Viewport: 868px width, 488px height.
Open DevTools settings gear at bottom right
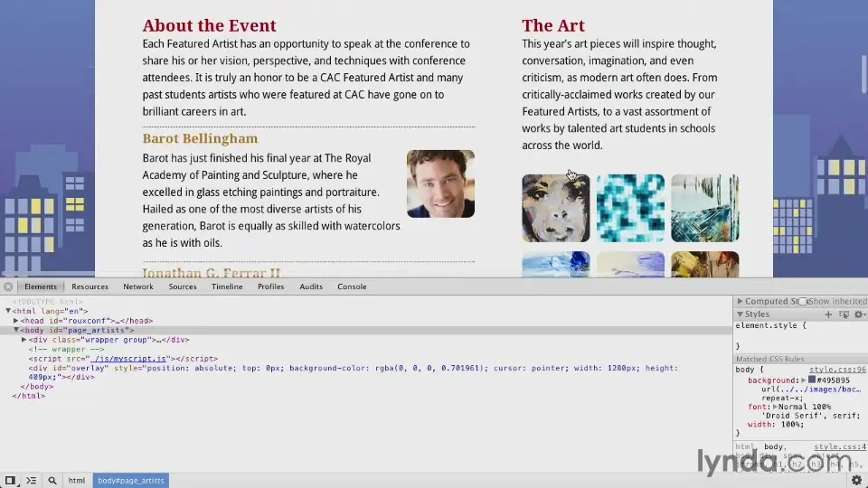pyautogui.click(x=856, y=480)
